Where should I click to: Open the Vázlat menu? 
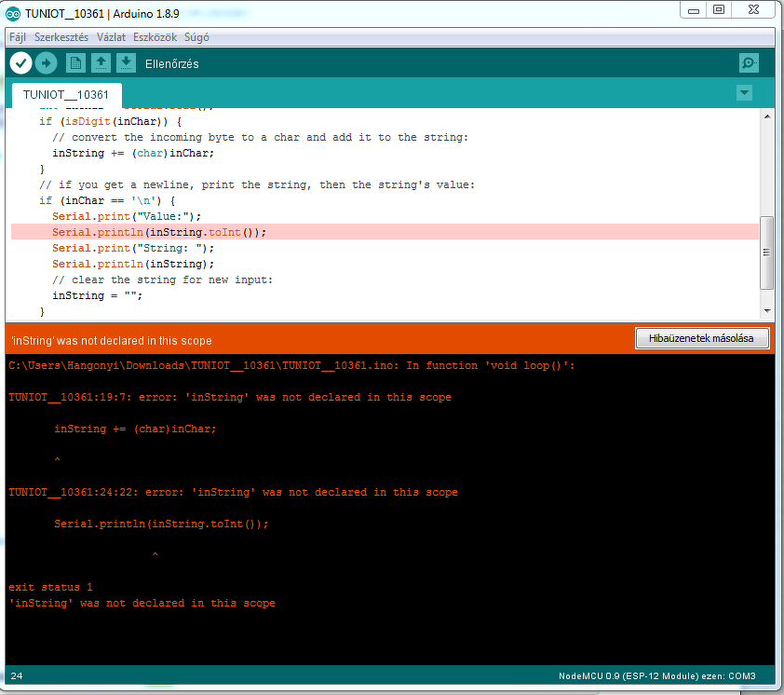(111, 37)
